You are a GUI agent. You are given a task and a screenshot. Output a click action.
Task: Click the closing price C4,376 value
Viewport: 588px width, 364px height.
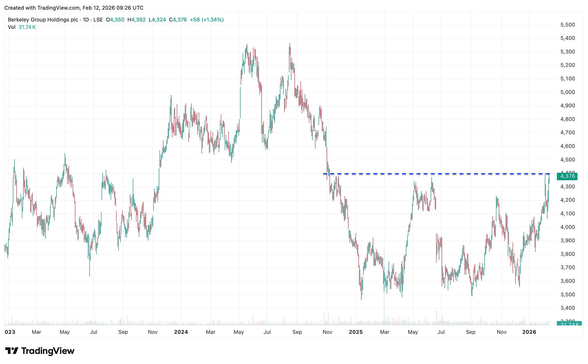pos(178,20)
